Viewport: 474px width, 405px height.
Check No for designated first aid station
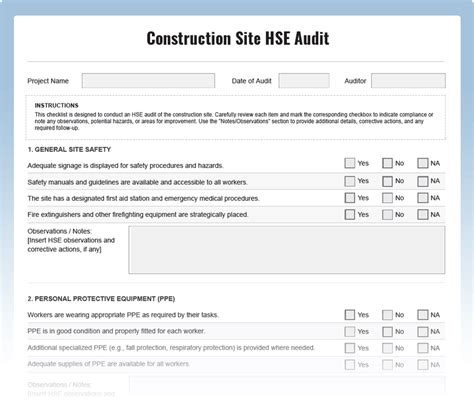[387, 198]
